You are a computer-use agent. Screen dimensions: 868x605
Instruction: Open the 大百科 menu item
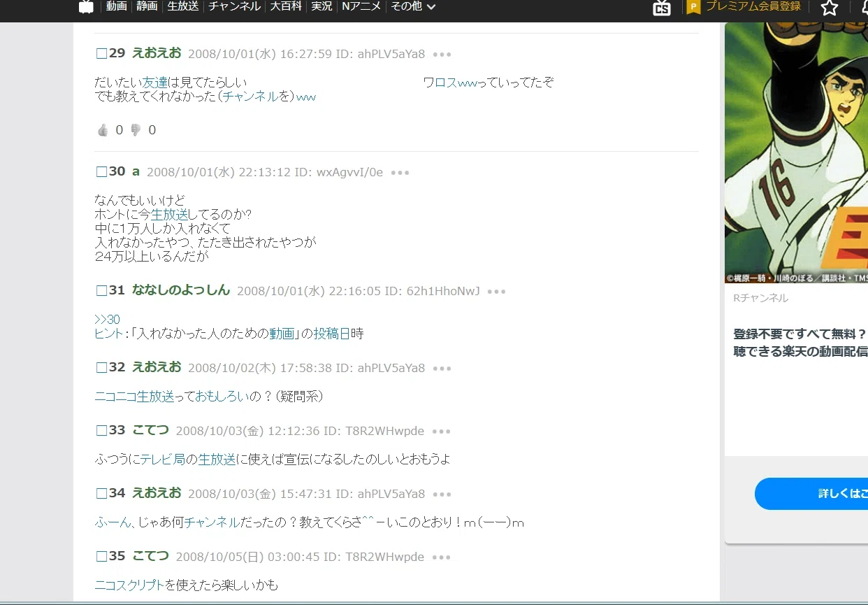click(285, 6)
